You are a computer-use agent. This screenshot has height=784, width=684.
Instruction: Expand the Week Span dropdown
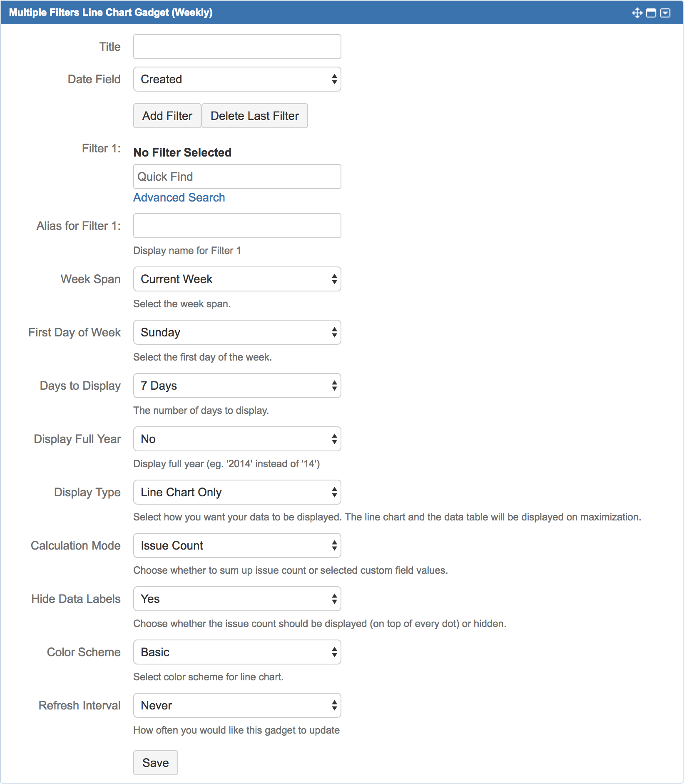[x=237, y=279]
